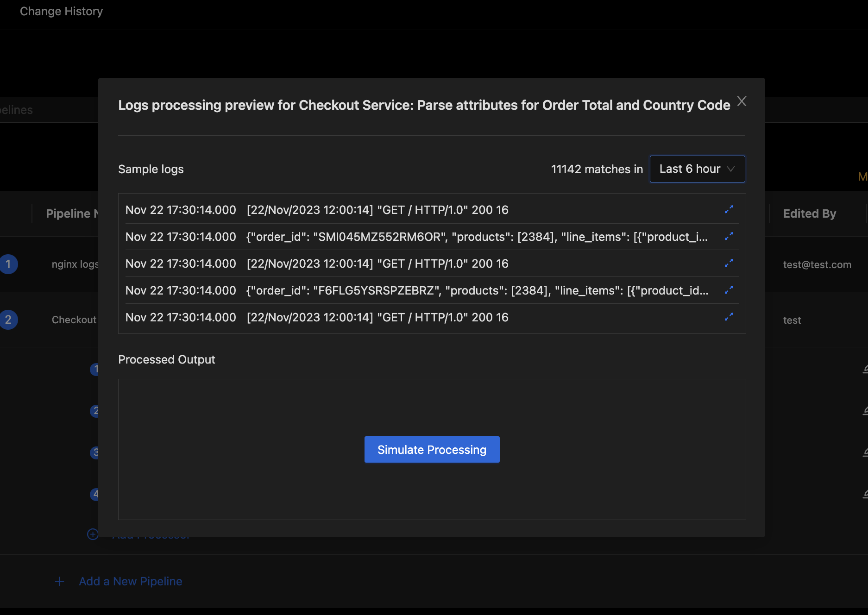Expand the SMI045MZ552RM6OR order log entry
Viewport: 868px width, 615px height.
(x=729, y=237)
